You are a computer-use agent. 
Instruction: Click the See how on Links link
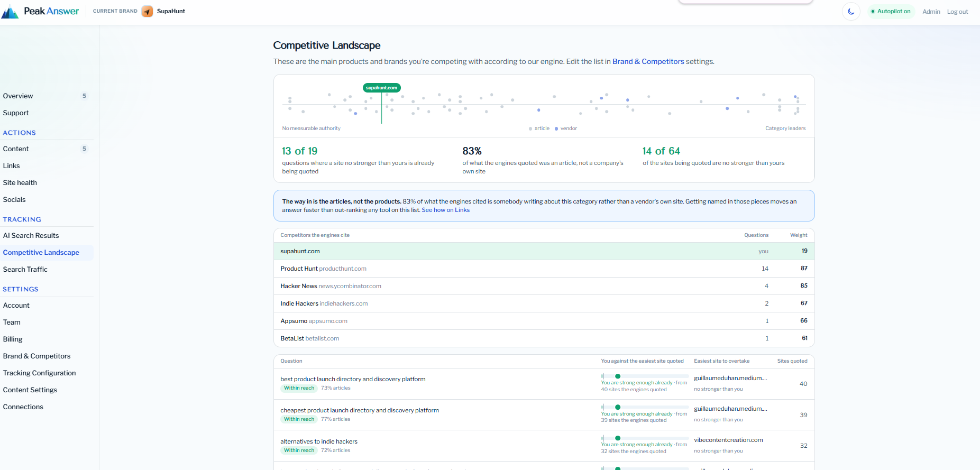point(445,210)
